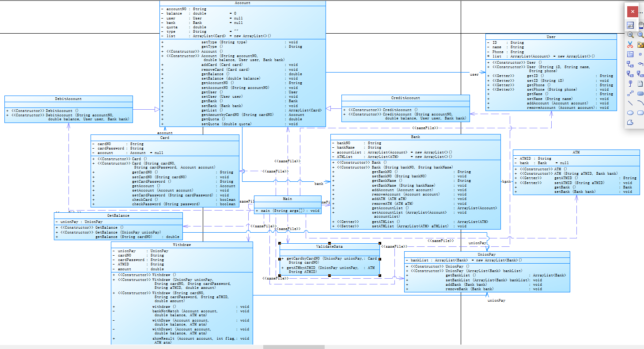This screenshot has height=349, width=644.
Task: Activate the Grabber hand tool
Action: pyautogui.click(x=641, y=25)
